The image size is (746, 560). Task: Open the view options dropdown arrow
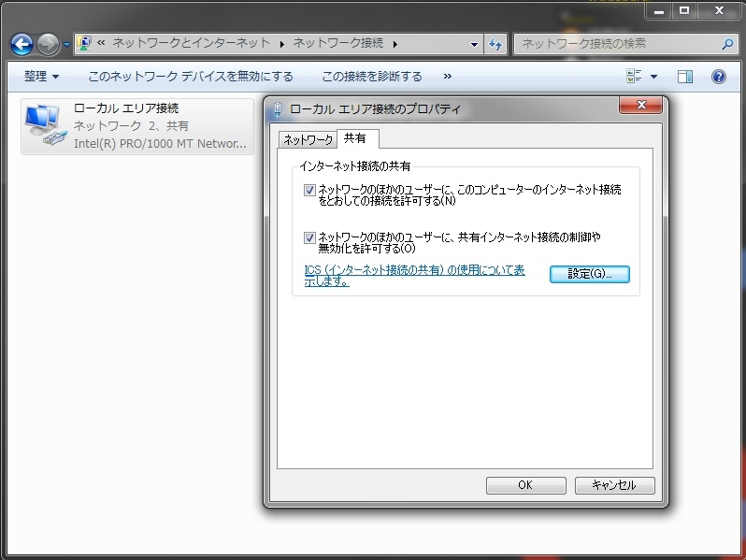654,76
